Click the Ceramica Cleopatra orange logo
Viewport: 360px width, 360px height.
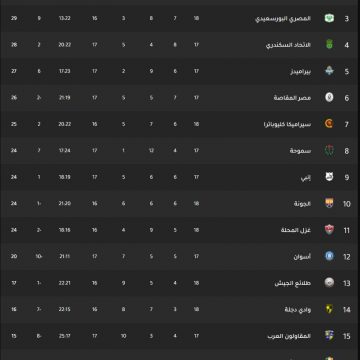tap(329, 124)
